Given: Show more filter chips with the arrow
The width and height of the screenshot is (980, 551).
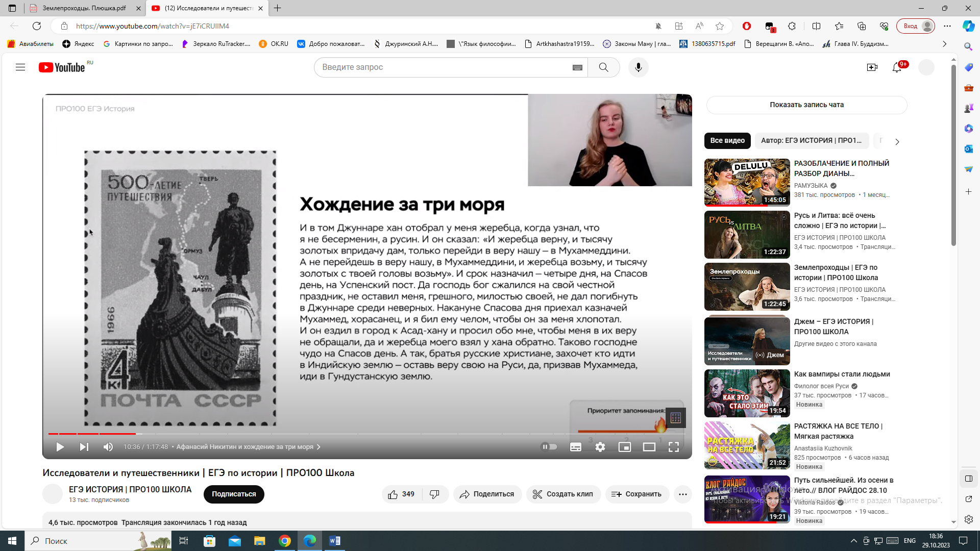Looking at the screenshot, I should pyautogui.click(x=897, y=141).
